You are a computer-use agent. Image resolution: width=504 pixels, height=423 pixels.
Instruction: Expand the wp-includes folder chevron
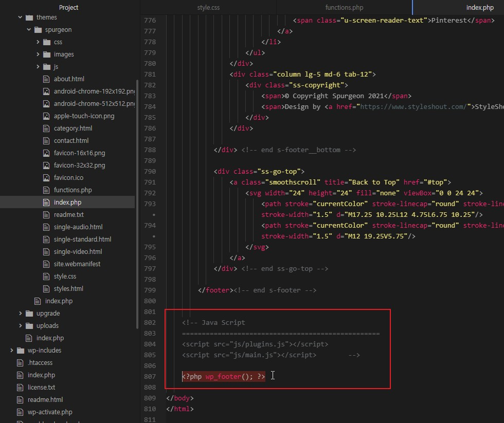[x=11, y=350]
